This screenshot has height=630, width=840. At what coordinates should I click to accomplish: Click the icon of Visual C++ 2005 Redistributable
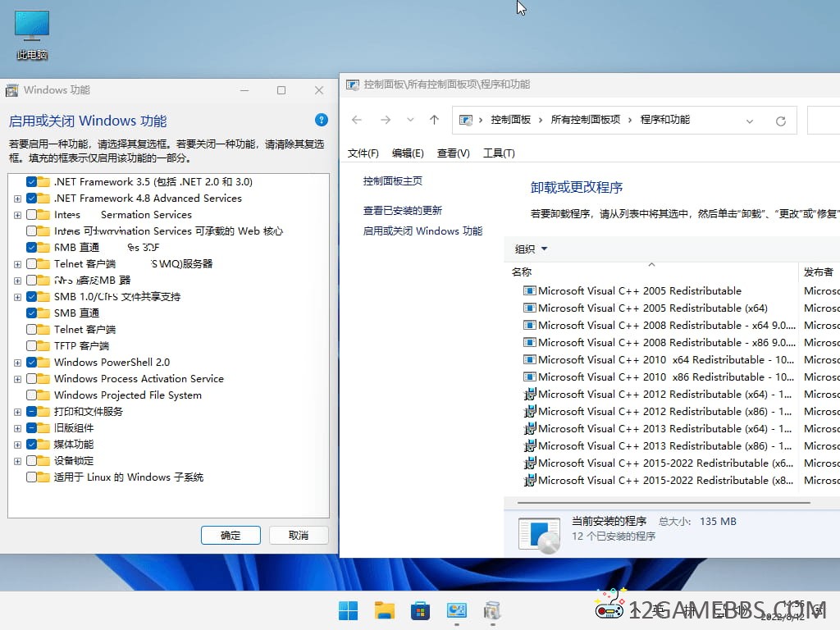529,291
